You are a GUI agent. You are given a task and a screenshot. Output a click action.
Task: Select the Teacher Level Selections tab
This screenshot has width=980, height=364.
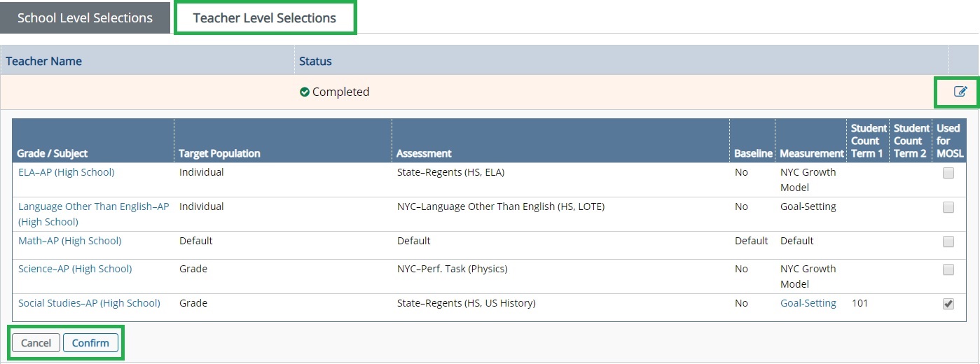click(x=265, y=18)
